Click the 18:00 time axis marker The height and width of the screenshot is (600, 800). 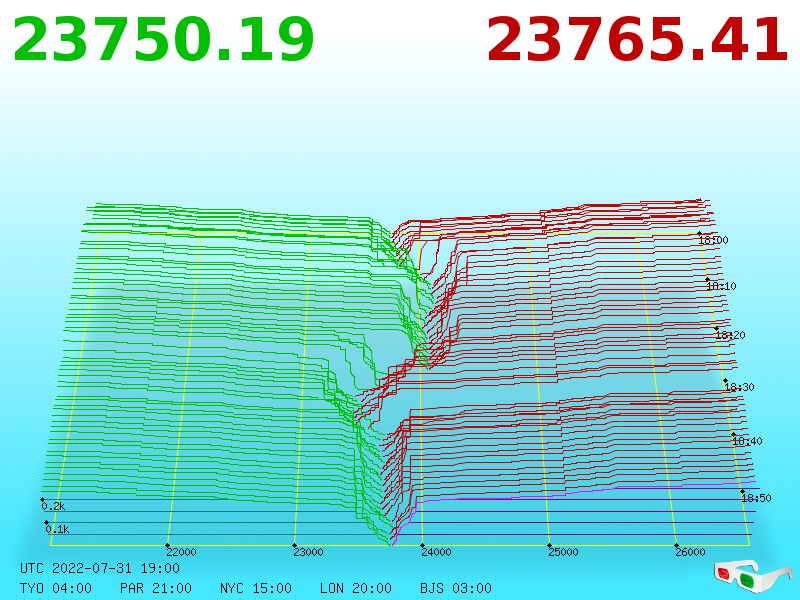713,240
